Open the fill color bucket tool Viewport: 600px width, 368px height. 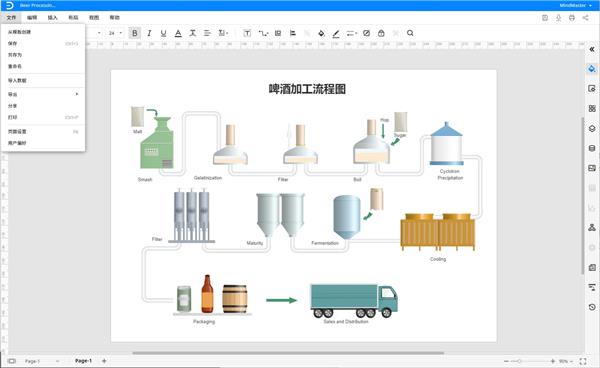coord(321,33)
